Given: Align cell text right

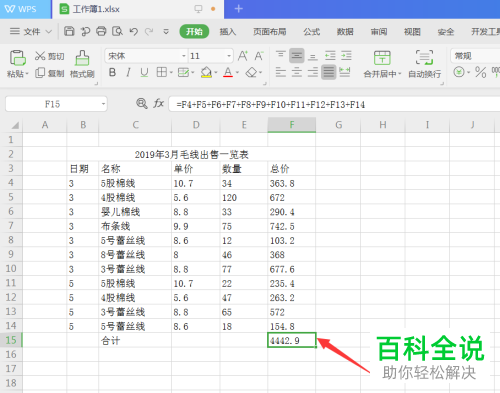Looking at the screenshot, I should pos(313,72).
